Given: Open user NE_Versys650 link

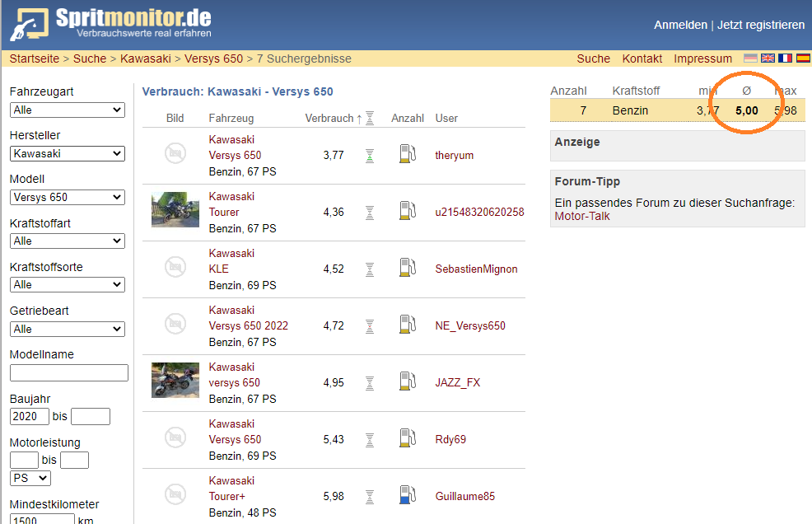Looking at the screenshot, I should 470,326.
